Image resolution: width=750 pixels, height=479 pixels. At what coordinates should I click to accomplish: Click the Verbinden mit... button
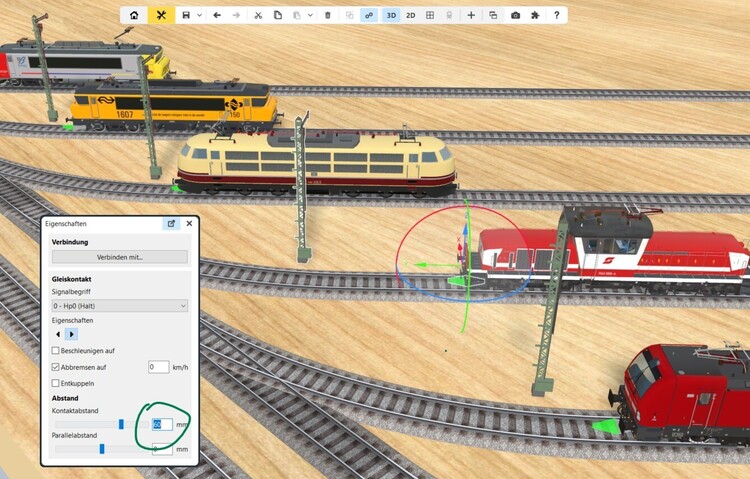coord(120,257)
